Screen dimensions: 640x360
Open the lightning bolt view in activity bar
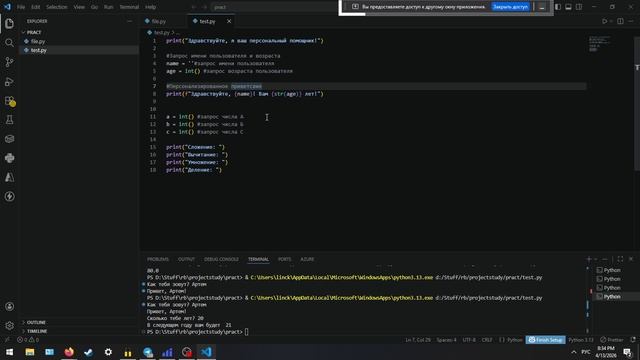(x=9, y=196)
